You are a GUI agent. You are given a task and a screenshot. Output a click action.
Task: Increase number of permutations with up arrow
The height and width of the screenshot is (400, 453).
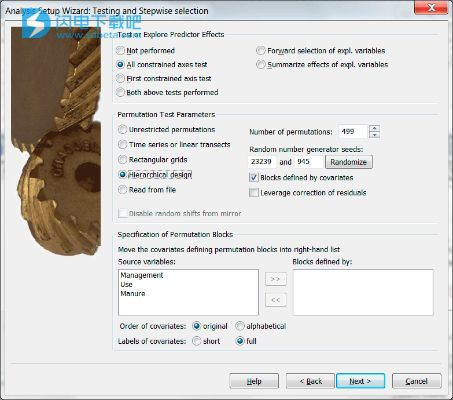(375, 128)
